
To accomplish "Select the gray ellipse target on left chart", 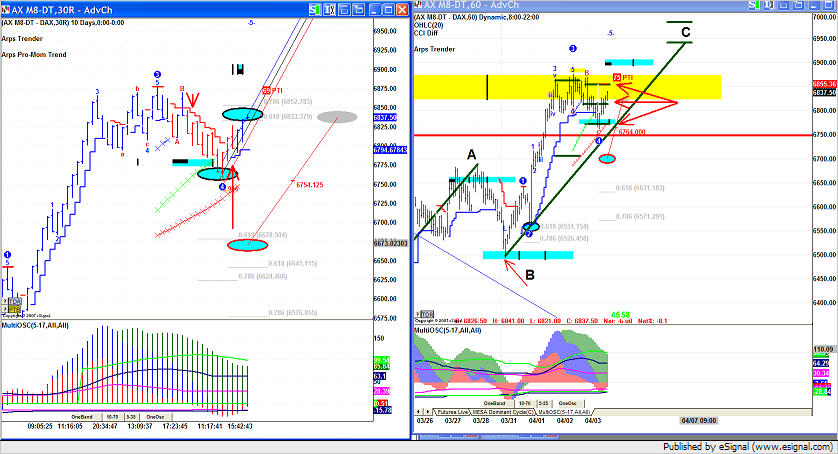I will tap(338, 116).
